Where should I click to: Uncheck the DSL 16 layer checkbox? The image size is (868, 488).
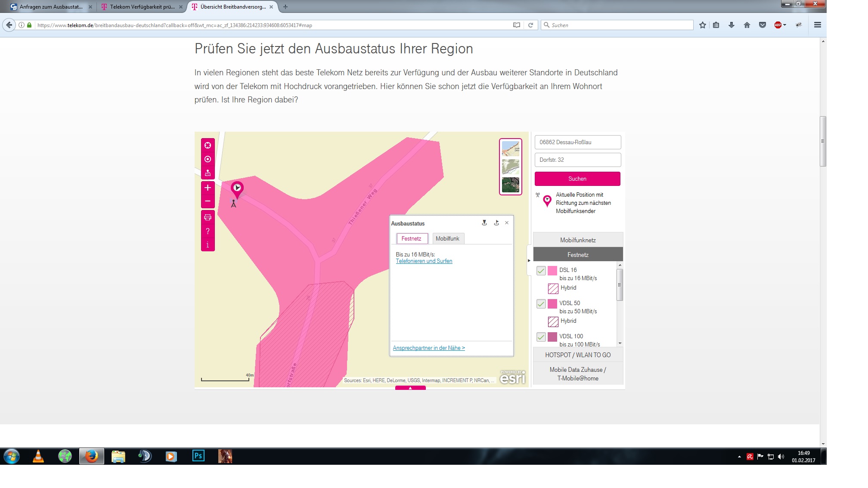tap(541, 271)
